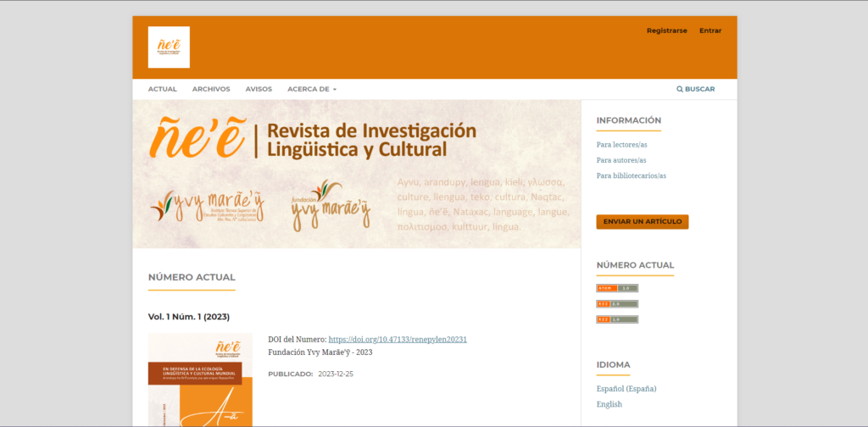The height and width of the screenshot is (427, 868).
Task: Switch language to Español (España)
Action: click(626, 389)
